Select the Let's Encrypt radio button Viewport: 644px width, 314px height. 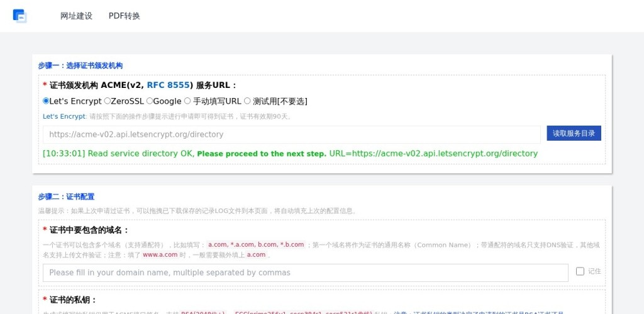click(x=46, y=101)
